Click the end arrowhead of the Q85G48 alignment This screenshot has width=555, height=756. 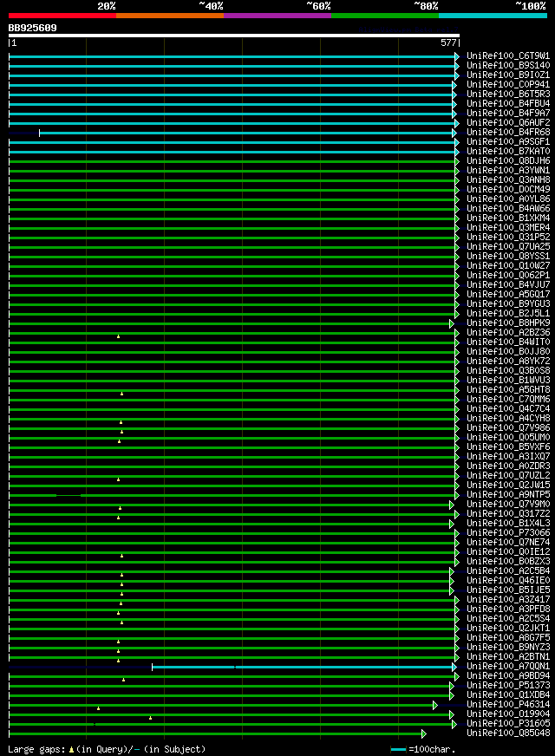click(424, 733)
